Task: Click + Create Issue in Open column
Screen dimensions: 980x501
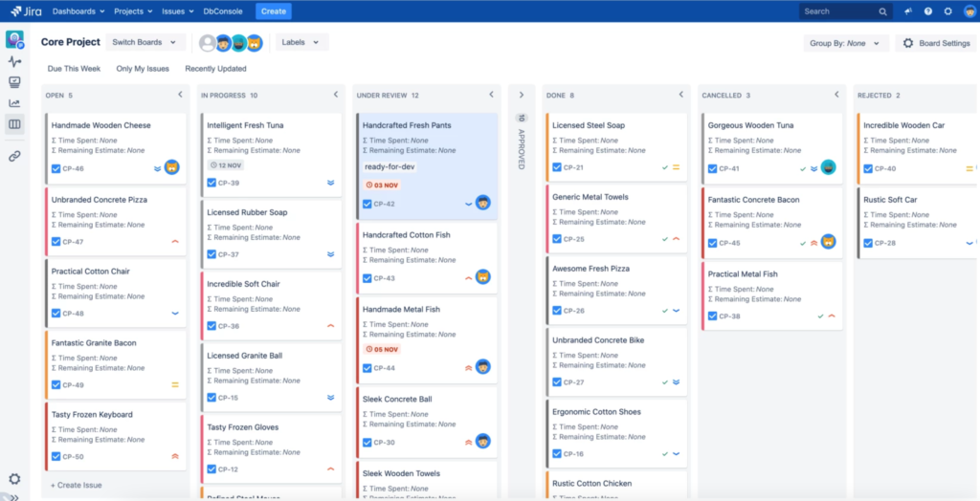Action: (x=77, y=486)
